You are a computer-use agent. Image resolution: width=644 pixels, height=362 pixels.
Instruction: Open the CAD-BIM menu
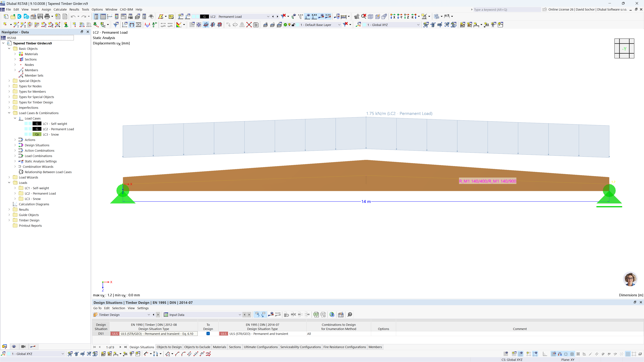click(x=126, y=9)
